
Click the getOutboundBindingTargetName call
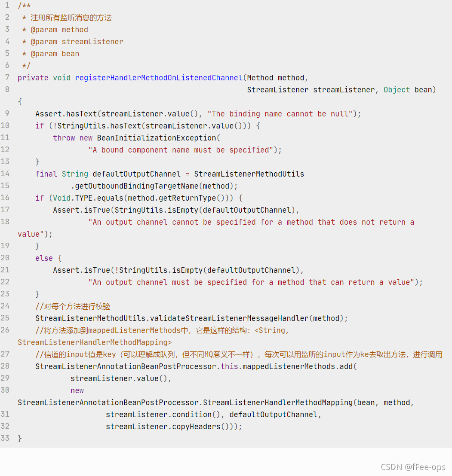pyautogui.click(x=137, y=186)
